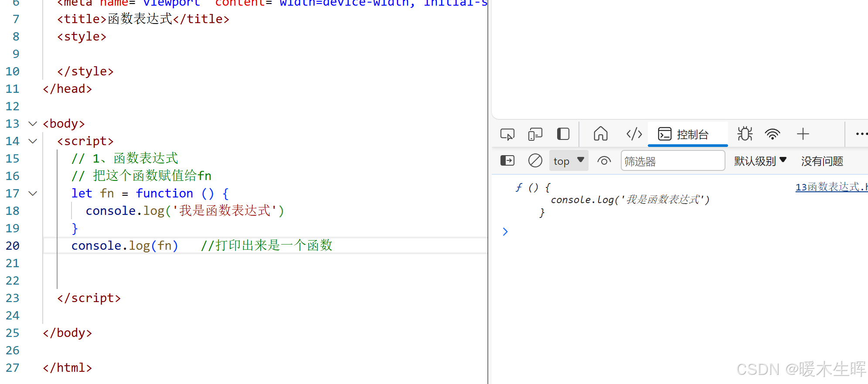Click the plus icon for more tools
Screen dimensions: 868x384
point(803,134)
